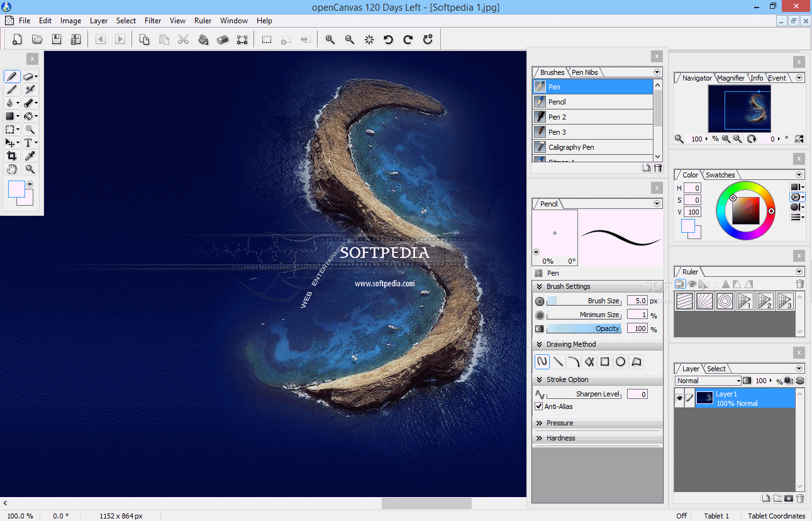Screen dimensions: 812x521
Task: Toggle the Layer1 pen lock icon
Action: click(690, 398)
